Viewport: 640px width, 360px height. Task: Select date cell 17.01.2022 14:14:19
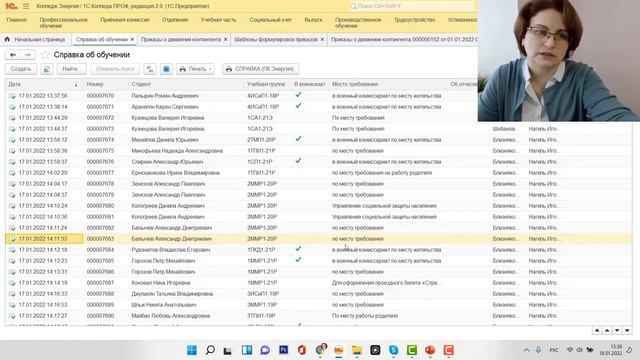click(43, 283)
